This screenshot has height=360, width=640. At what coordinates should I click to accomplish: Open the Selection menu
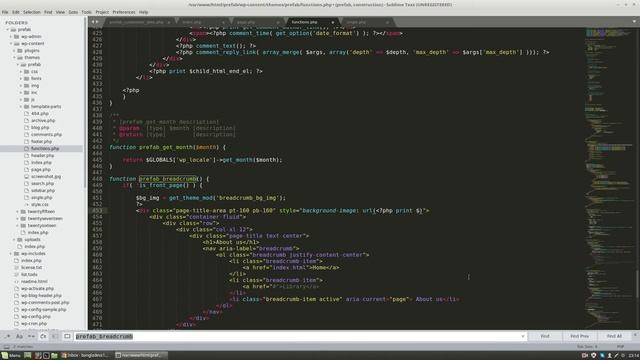click(31, 12)
